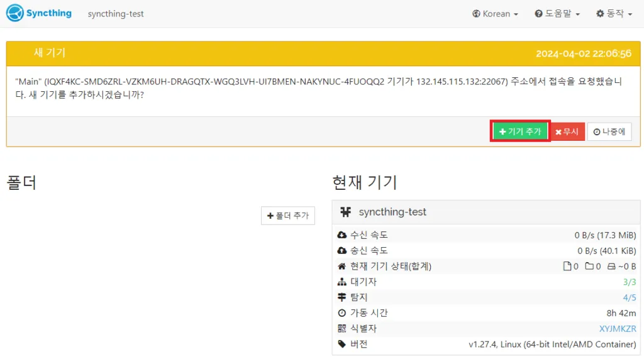Click the QR code icon beside 식별자
The image size is (644, 359).
point(342,329)
